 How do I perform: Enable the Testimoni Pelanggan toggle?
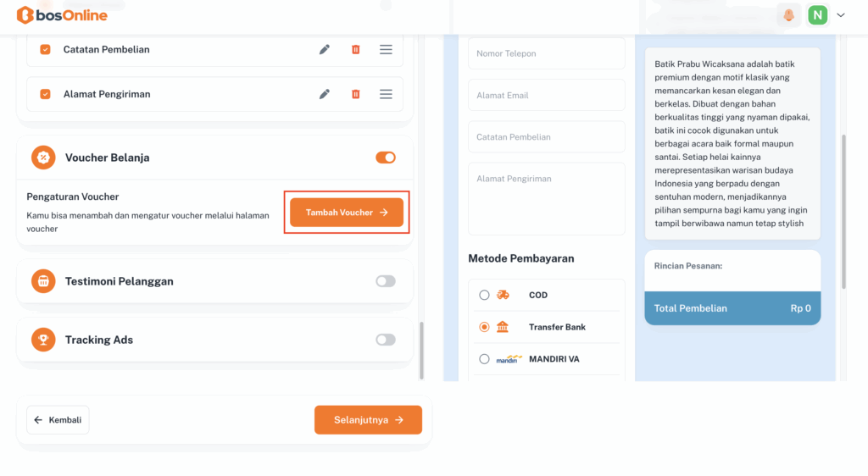pos(386,281)
